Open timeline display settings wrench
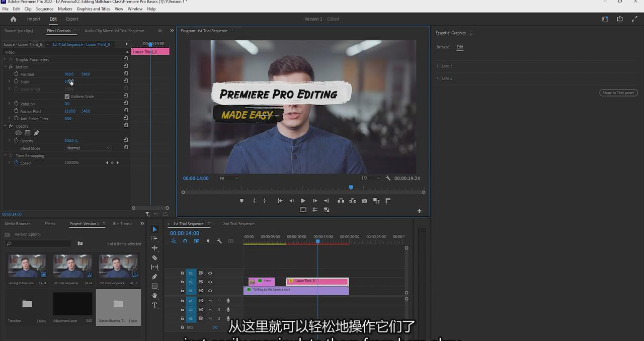Viewport: 644px width, 341px height. pyautogui.click(x=219, y=241)
